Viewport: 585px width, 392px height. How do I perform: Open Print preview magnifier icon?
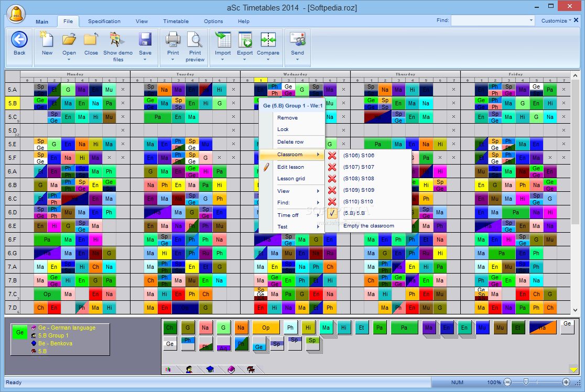[195, 39]
